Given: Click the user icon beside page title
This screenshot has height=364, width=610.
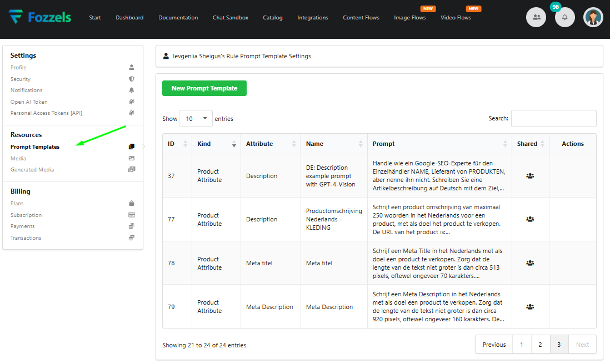Looking at the screenshot, I should coord(166,56).
